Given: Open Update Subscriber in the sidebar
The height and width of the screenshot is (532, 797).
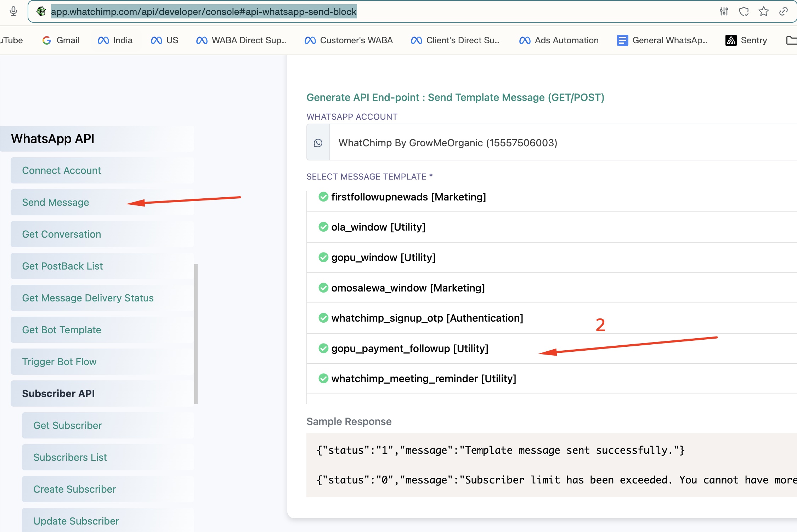Looking at the screenshot, I should 108,520.
